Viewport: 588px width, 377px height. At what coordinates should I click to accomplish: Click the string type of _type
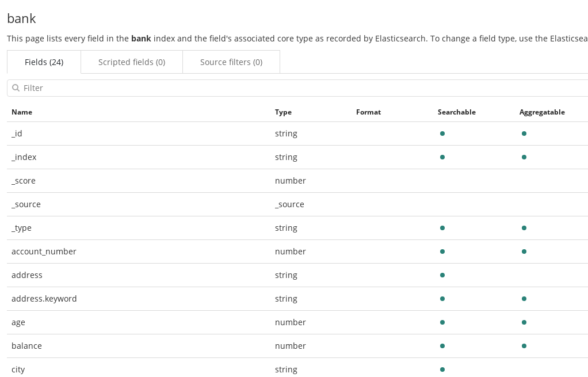286,228
